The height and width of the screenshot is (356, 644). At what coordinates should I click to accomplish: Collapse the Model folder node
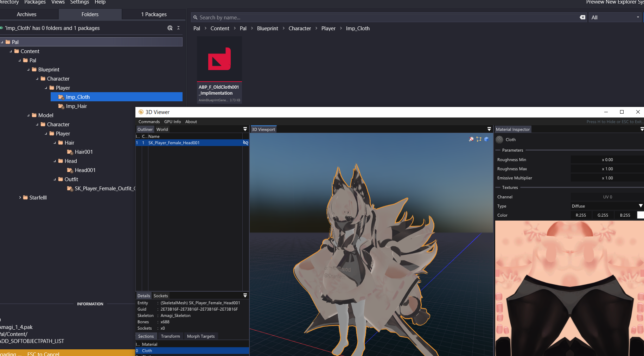click(x=28, y=115)
